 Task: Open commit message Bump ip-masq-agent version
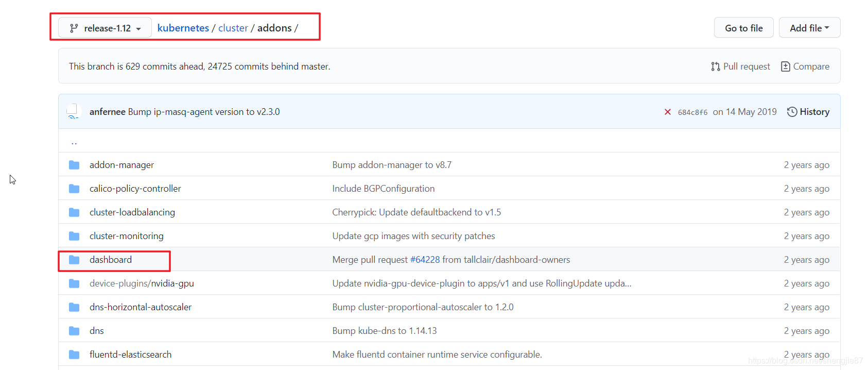pyautogui.click(x=204, y=112)
